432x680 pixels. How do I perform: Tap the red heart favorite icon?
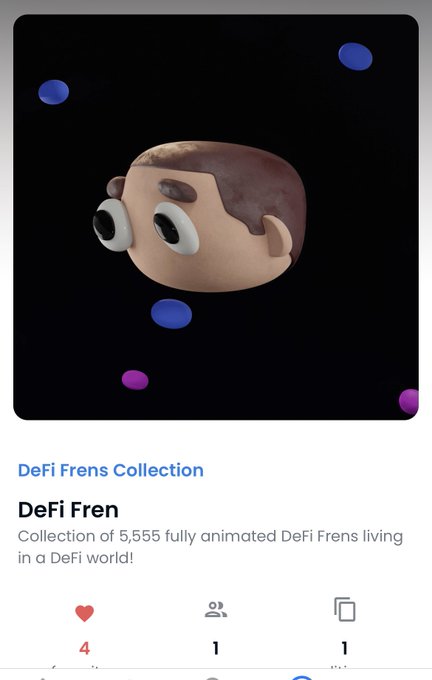pyautogui.click(x=84, y=613)
